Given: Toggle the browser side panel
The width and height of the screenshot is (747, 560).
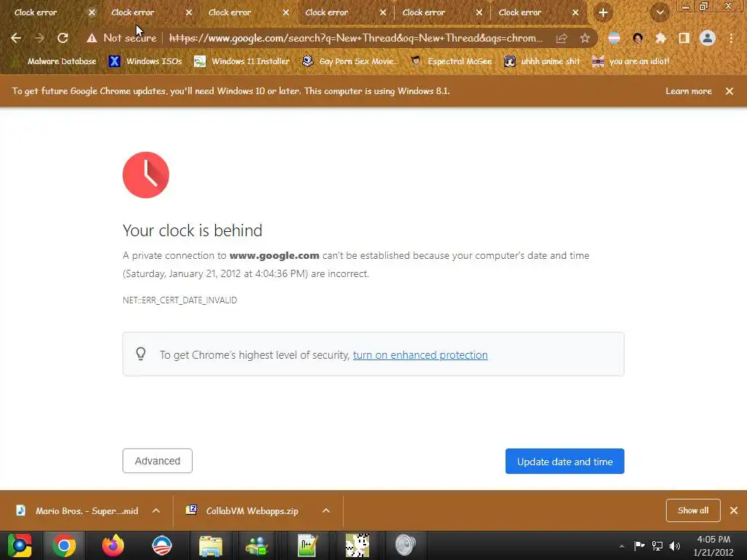Looking at the screenshot, I should point(684,38).
